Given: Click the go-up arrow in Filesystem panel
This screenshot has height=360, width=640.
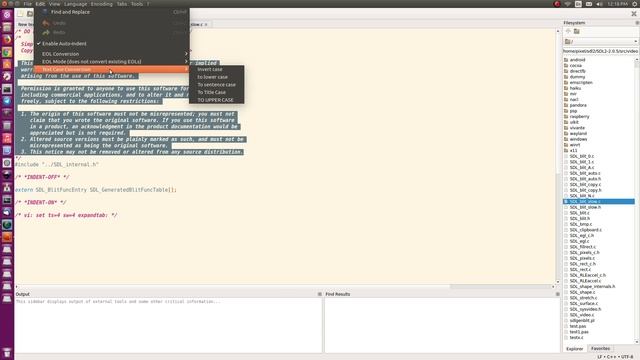Looking at the screenshot, I should pos(568,31).
